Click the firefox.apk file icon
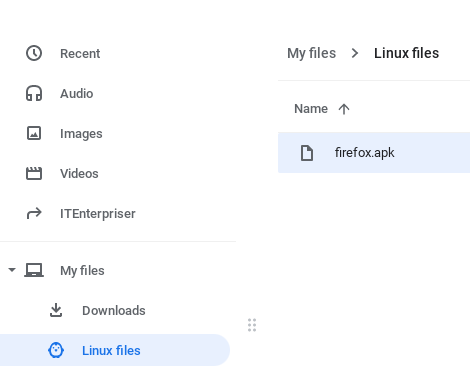Viewport: 470px width, 375px height. point(307,153)
